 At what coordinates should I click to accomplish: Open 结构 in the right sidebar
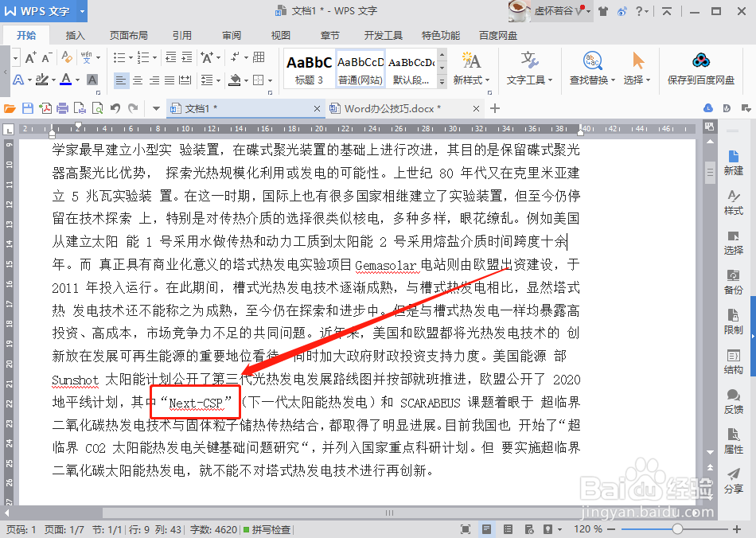click(734, 361)
